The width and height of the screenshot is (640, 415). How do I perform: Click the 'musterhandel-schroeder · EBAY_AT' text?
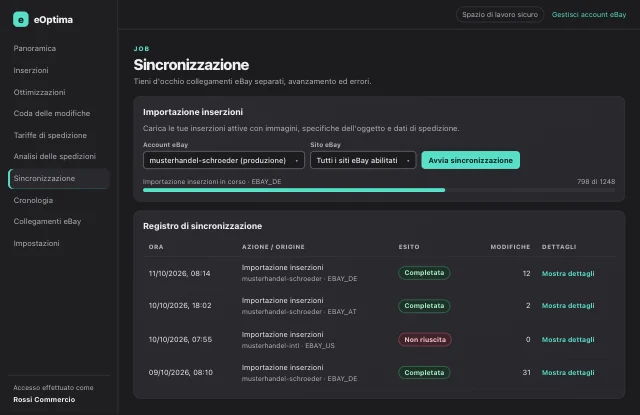[x=299, y=312]
